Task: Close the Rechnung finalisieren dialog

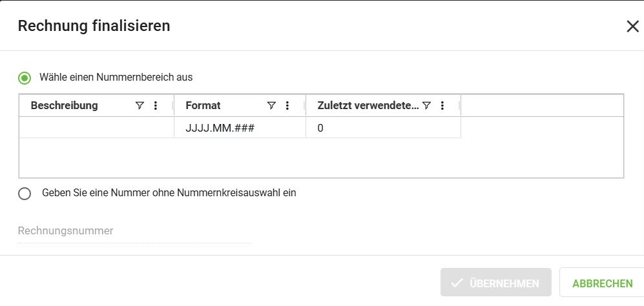Action: (632, 26)
